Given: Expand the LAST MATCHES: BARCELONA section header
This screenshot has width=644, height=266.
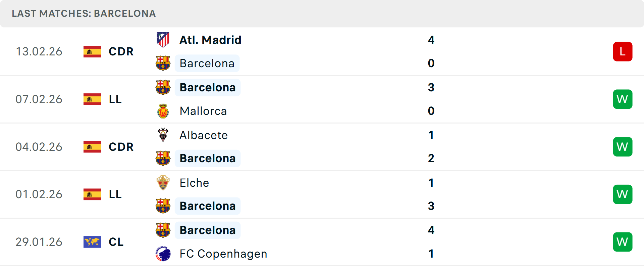Looking at the screenshot, I should coord(84,13).
